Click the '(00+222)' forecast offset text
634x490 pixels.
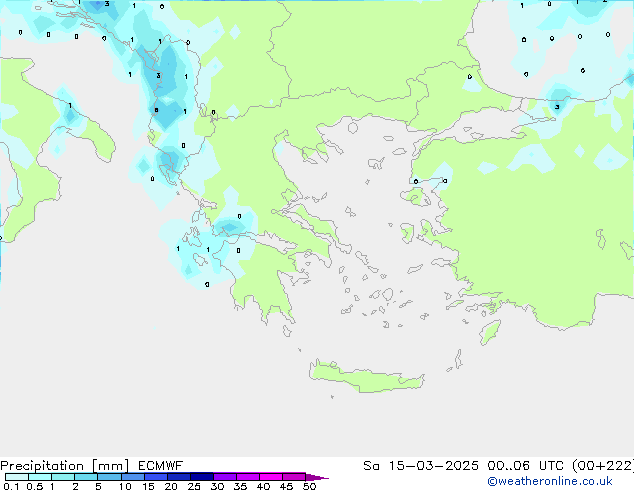click(603, 466)
